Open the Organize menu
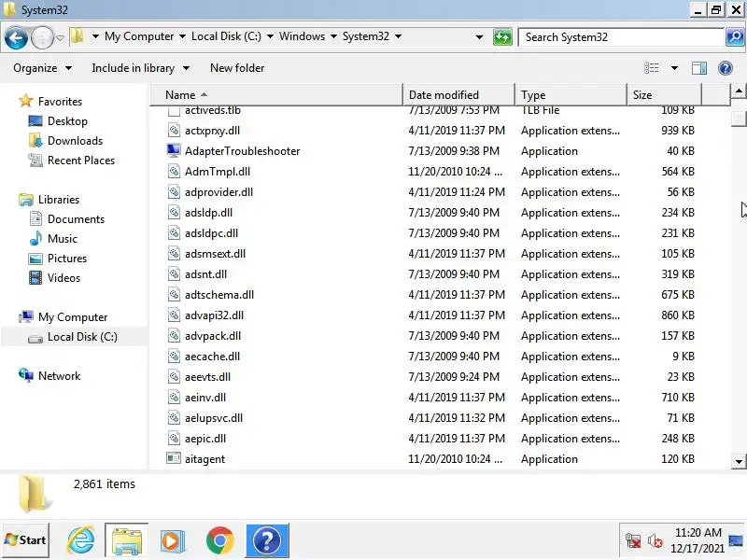Image resolution: width=747 pixels, height=560 pixels. pos(42,68)
